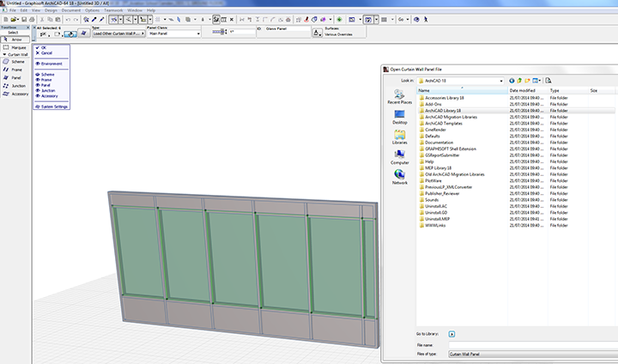
Task: Pick the Junction tool in Toolbox
Action: (x=14, y=85)
